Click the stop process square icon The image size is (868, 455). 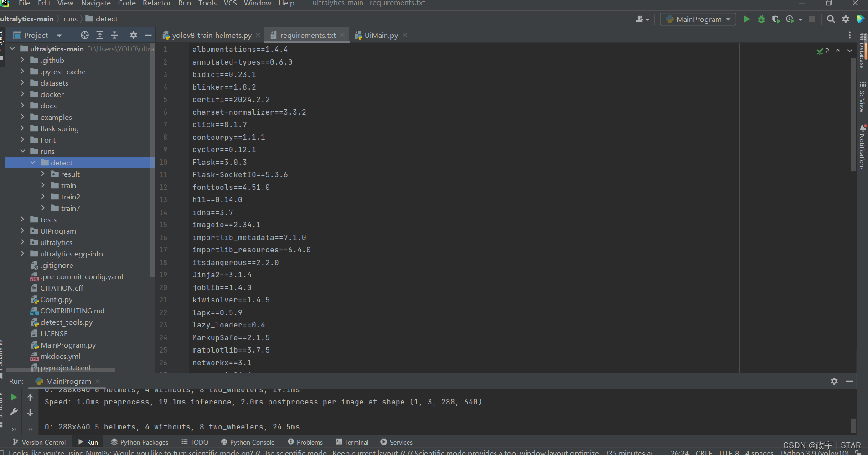coord(812,19)
